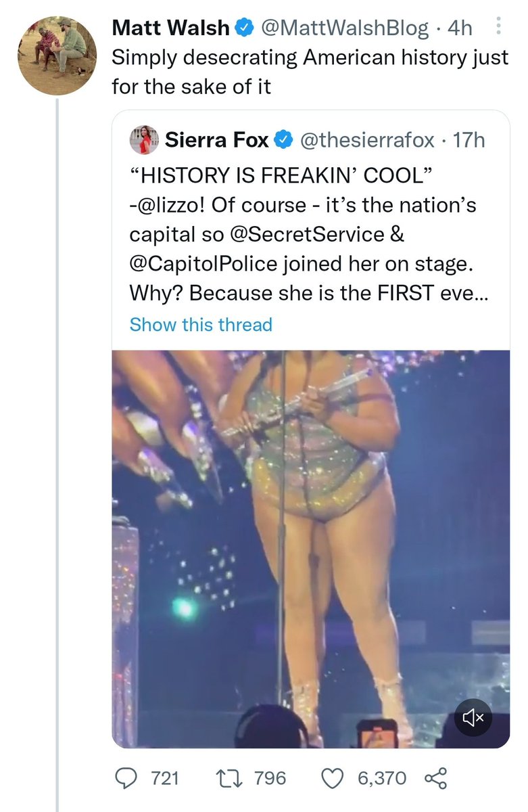Click the verified badge beside Matt Walsh
The width and height of the screenshot is (528, 812).
coord(243,28)
